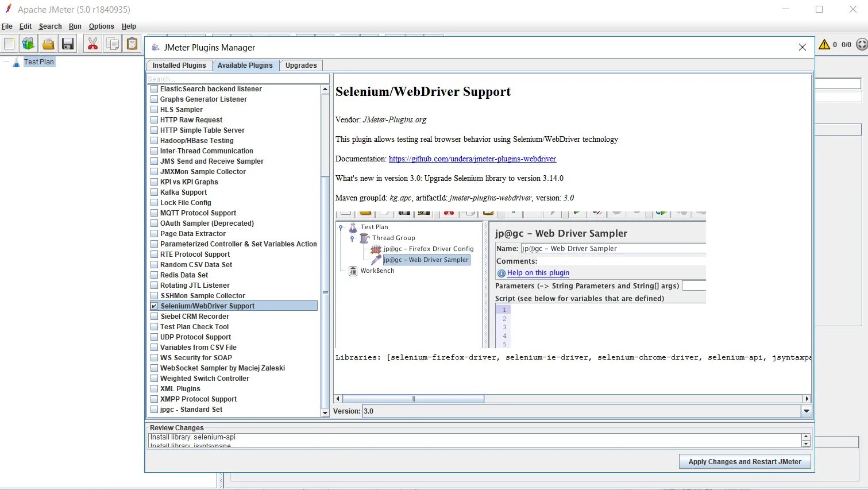Click the warning triangle error log icon

point(824,44)
